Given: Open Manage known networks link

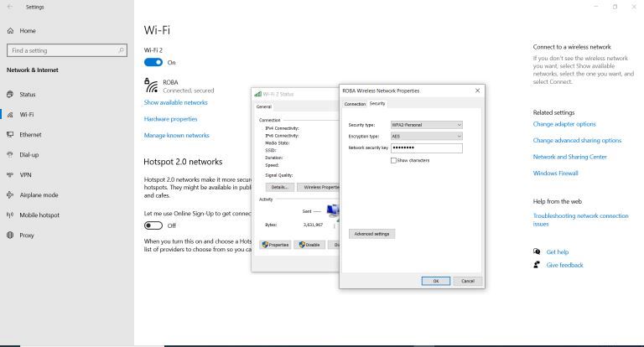Looking at the screenshot, I should 177,136.
